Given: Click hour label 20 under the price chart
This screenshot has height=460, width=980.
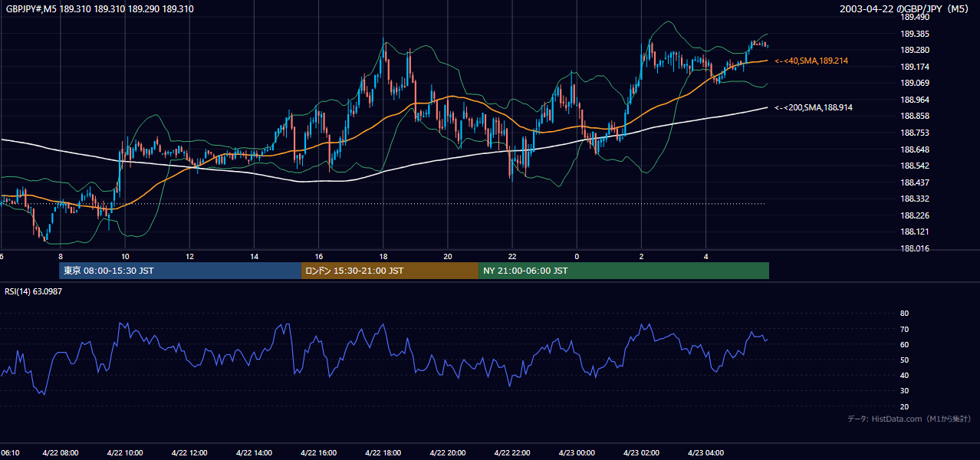Looking at the screenshot, I should pyautogui.click(x=447, y=257).
